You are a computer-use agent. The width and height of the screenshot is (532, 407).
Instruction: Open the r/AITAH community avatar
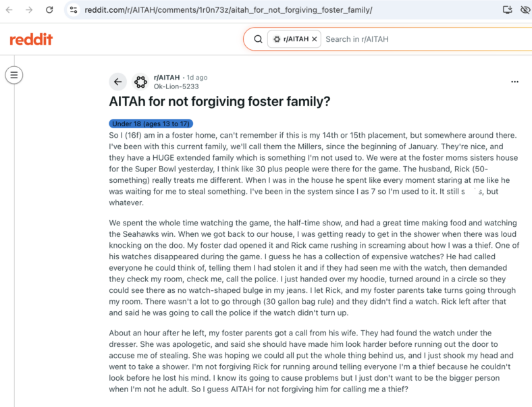tap(140, 82)
